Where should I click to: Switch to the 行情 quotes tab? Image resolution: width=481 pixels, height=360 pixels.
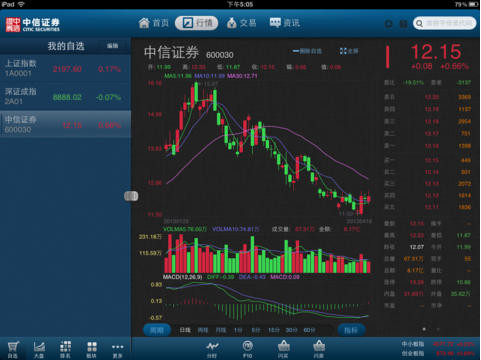[197, 23]
